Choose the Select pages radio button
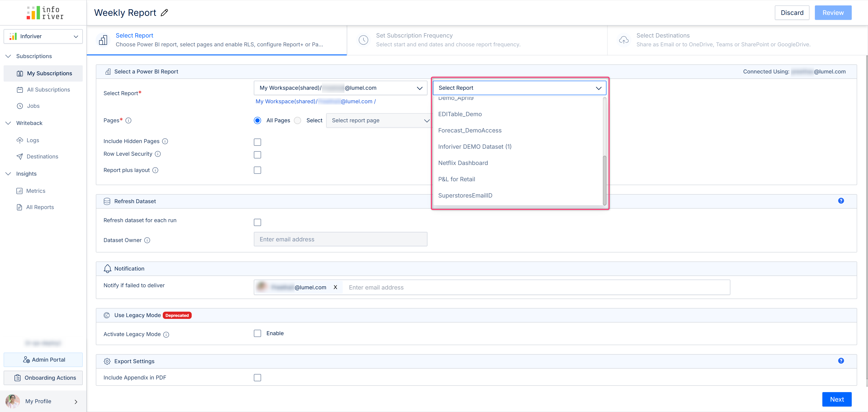 coord(297,121)
